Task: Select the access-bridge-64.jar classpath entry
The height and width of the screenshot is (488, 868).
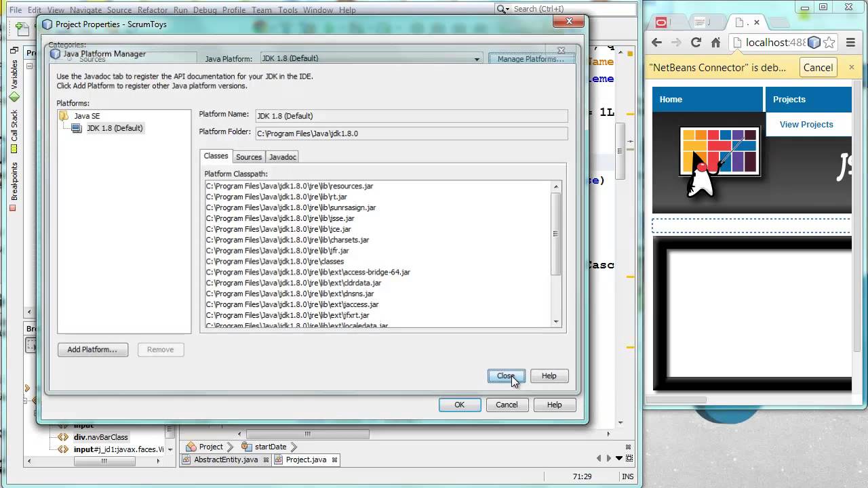Action: [308, 272]
